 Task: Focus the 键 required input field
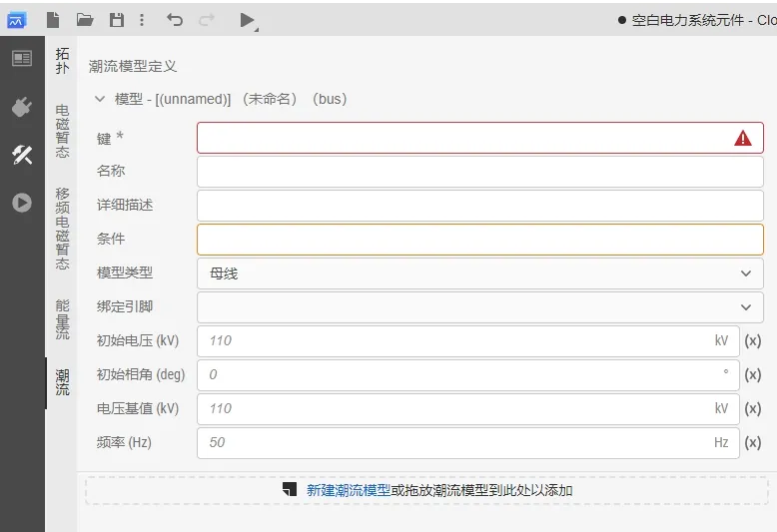tap(480, 138)
